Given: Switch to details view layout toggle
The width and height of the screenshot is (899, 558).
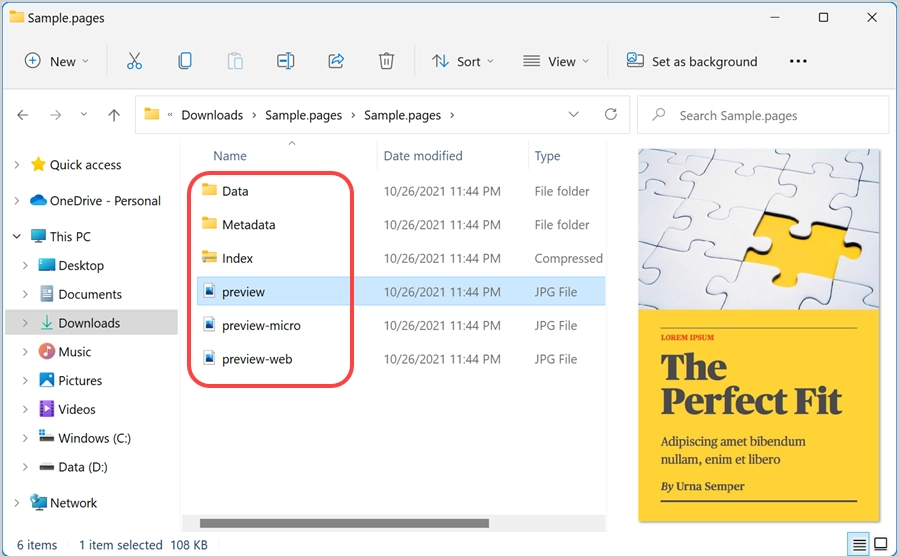Looking at the screenshot, I should click(858, 545).
